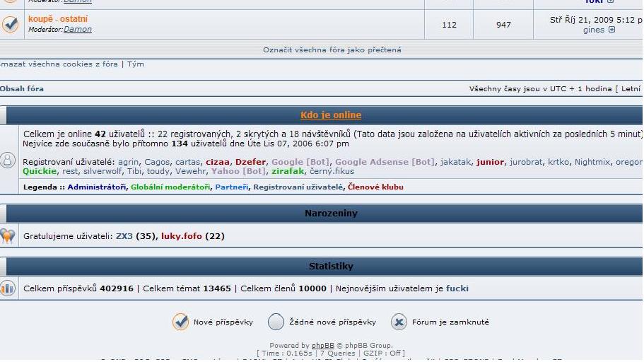Click the Žádné nové příspěvky legend icon
Screen dimensions: 644x362
[x=276, y=322]
